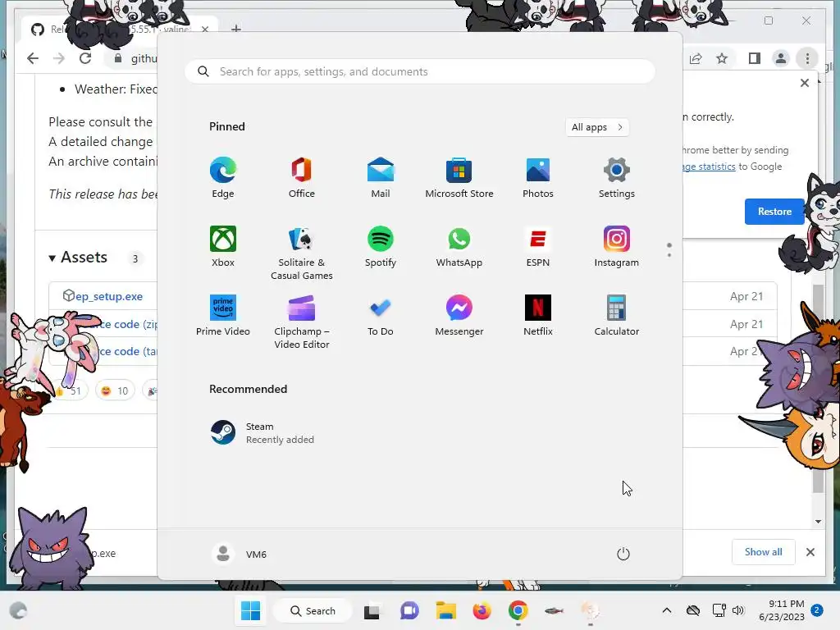Open recommended Steam app
The width and height of the screenshot is (840, 630).
coord(262,433)
